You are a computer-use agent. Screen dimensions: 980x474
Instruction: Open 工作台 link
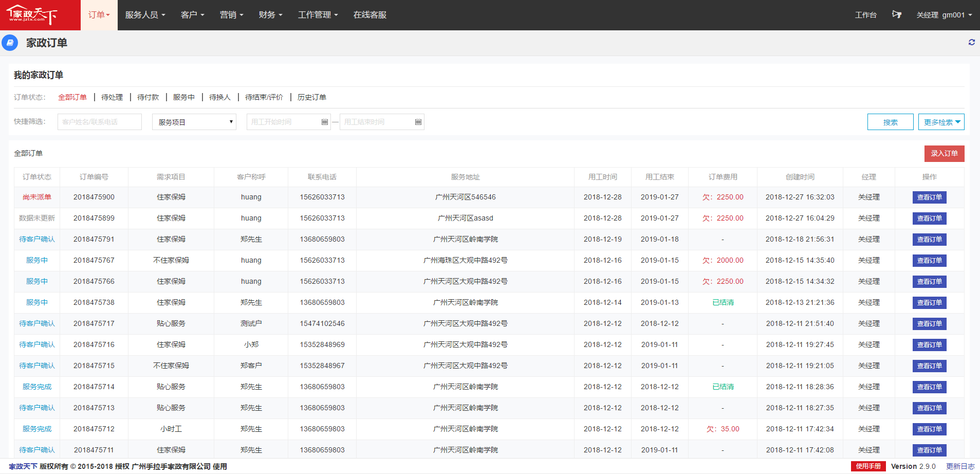tap(865, 15)
